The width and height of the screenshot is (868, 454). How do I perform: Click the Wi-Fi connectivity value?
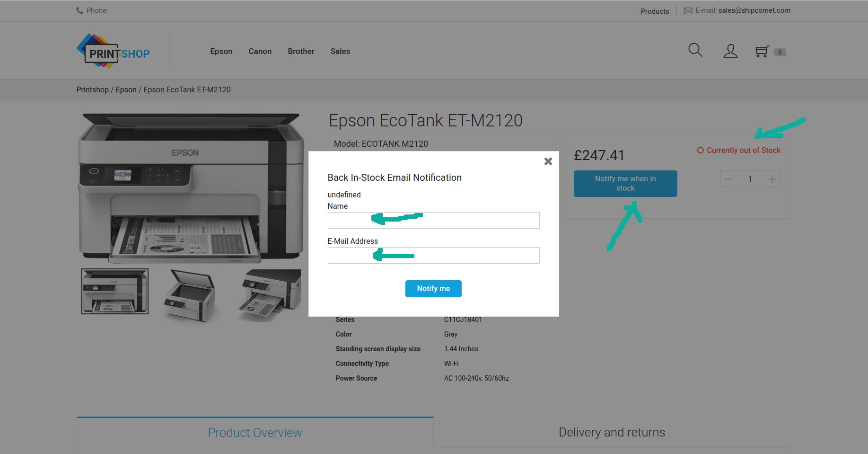[451, 364]
